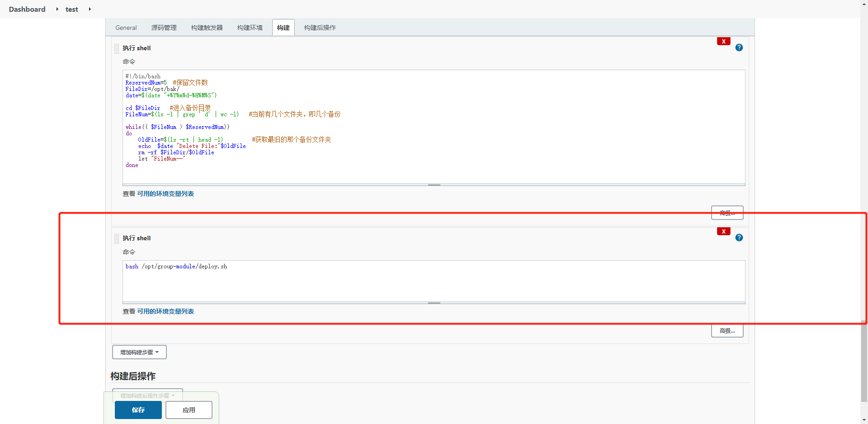Screen dimensions: 868x424
Task: Open 可用的环境变量列表 link under deploy.sh command
Action: 165,311
